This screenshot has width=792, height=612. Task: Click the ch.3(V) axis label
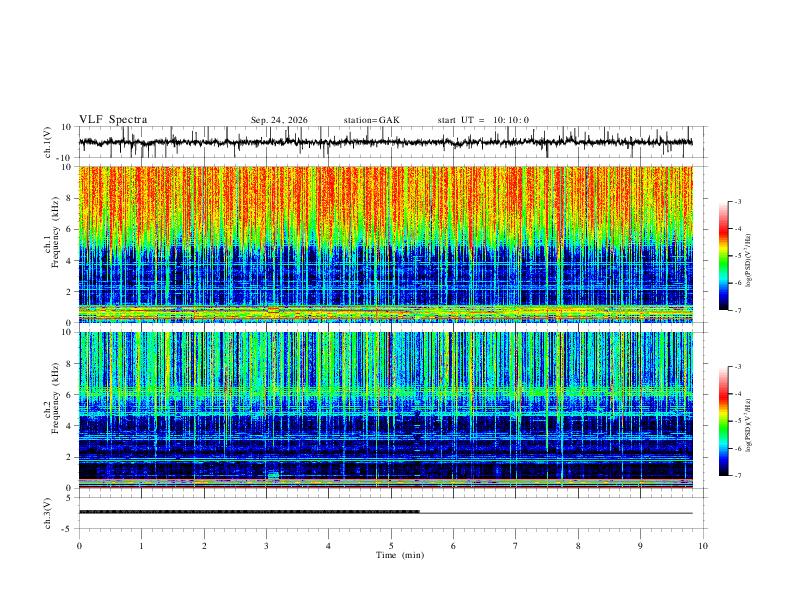(48, 514)
